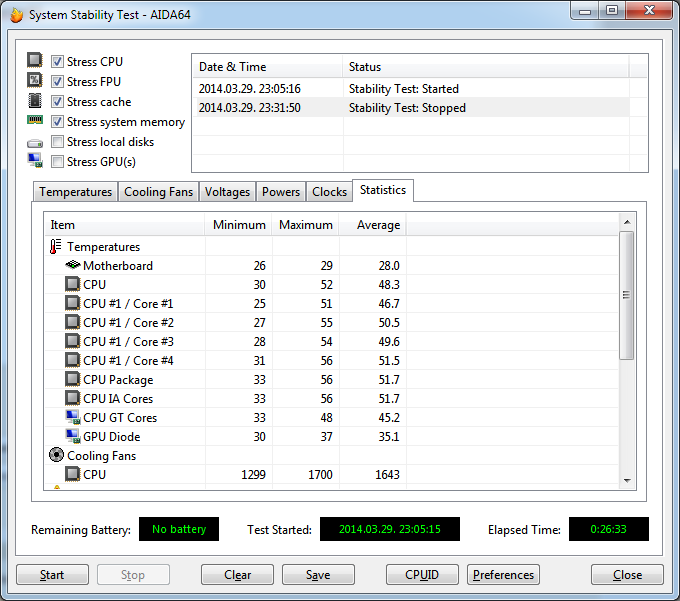Uncheck the Stress FPU checkbox

pyautogui.click(x=57, y=82)
